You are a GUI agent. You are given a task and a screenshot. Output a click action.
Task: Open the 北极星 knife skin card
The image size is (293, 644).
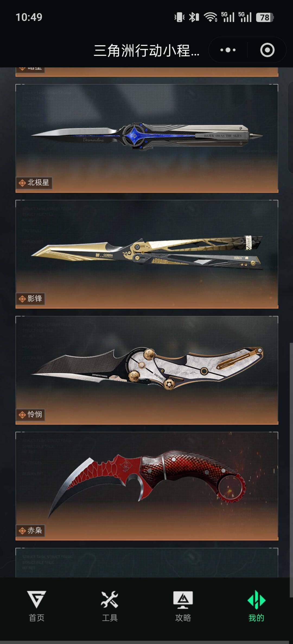point(147,138)
